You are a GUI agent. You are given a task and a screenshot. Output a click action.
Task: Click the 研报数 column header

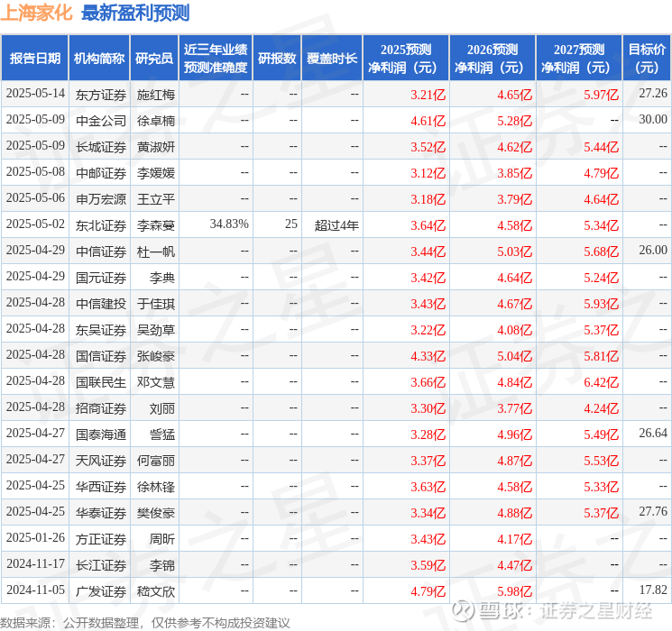[x=277, y=59]
